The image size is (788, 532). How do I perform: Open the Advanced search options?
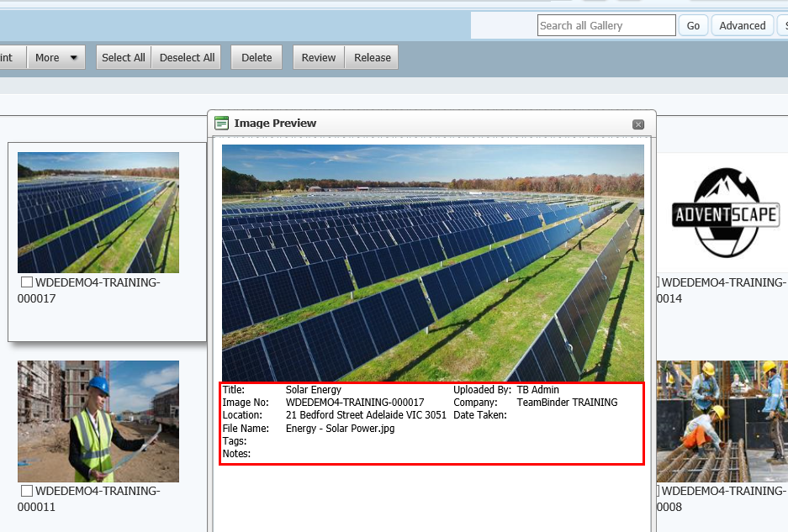click(742, 26)
